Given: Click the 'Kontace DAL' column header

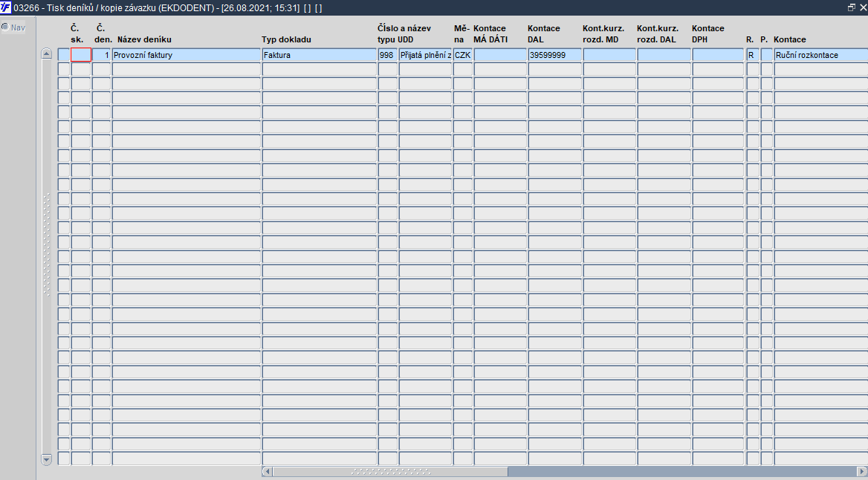Looking at the screenshot, I should pos(543,33).
